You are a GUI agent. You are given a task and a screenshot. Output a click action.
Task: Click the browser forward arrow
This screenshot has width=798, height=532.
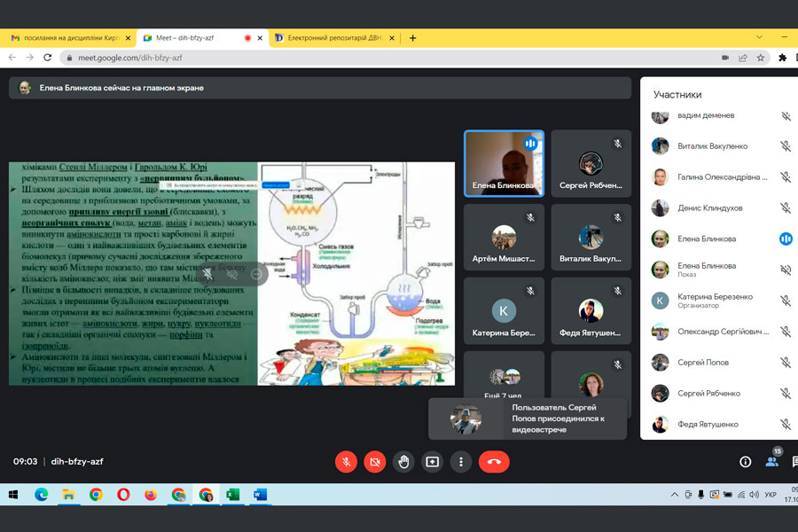pyautogui.click(x=30, y=58)
